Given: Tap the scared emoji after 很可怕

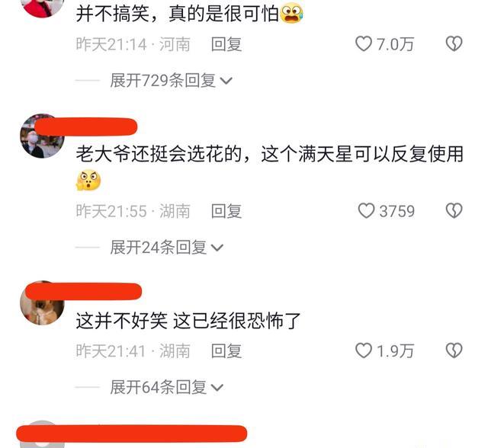Looking at the screenshot, I should click(x=291, y=14).
